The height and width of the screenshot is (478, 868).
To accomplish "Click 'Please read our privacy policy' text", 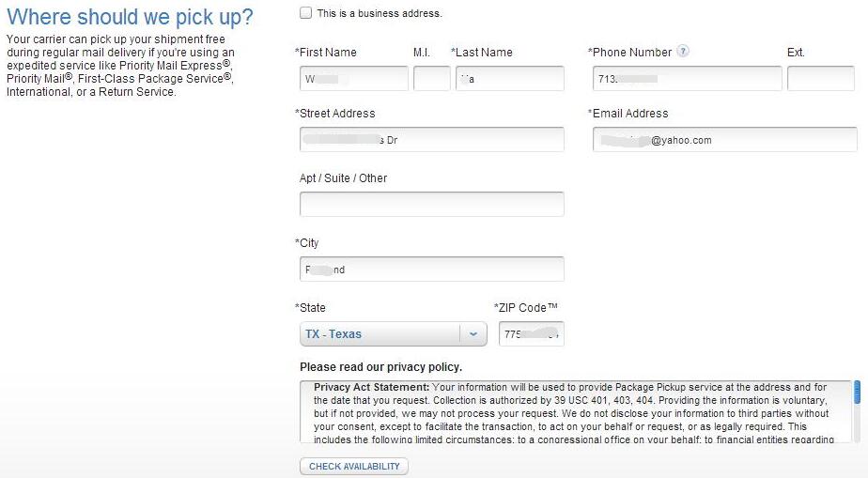I will [x=380, y=367].
